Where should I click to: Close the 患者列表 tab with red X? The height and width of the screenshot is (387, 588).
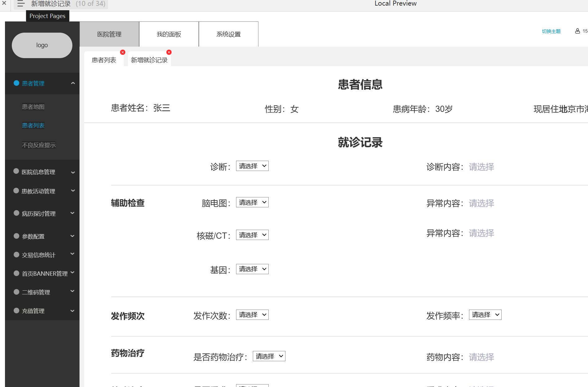point(123,52)
